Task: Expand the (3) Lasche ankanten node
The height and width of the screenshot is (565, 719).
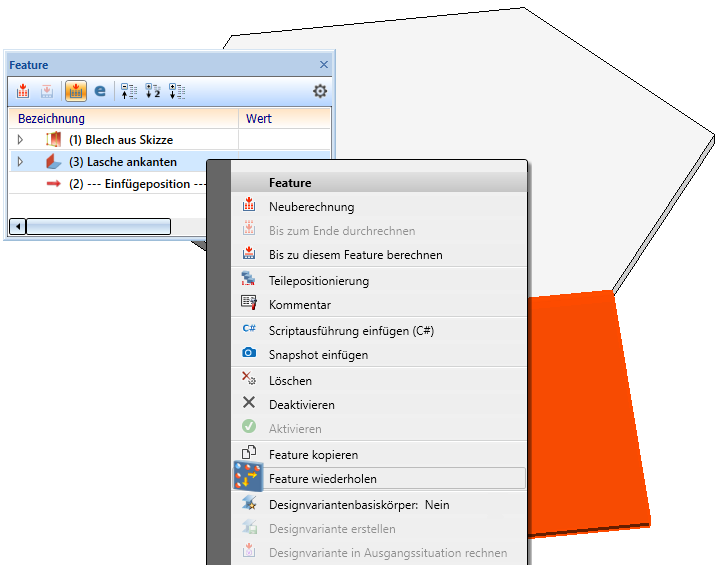Action: (20, 161)
